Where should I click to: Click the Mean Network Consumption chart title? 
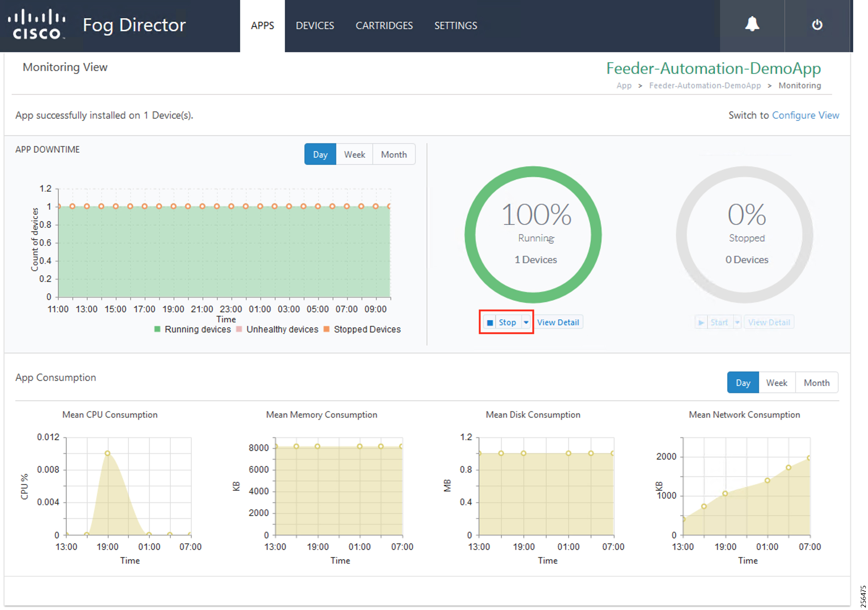click(x=744, y=414)
